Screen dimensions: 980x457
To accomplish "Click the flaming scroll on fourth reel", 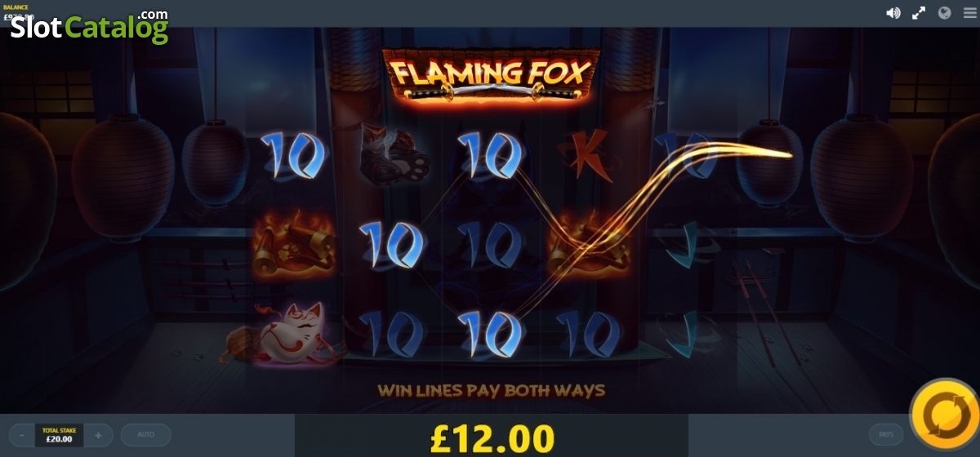I will [x=590, y=243].
